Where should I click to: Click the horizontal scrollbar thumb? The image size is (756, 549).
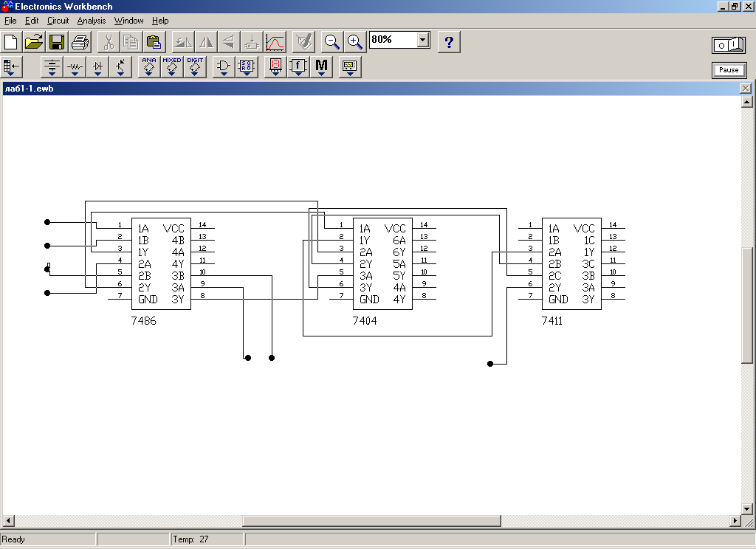click(x=372, y=520)
